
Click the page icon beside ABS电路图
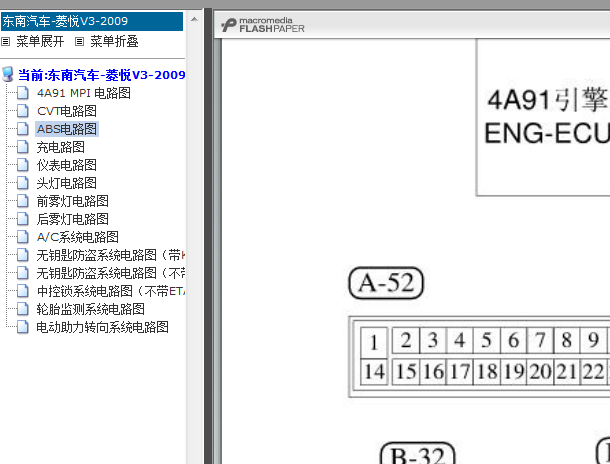23,129
